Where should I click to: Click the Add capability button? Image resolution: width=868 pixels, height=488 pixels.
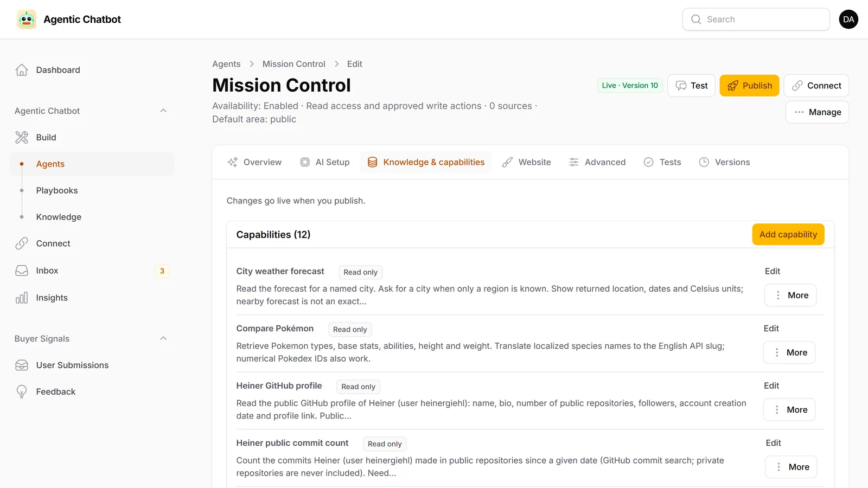pos(788,235)
